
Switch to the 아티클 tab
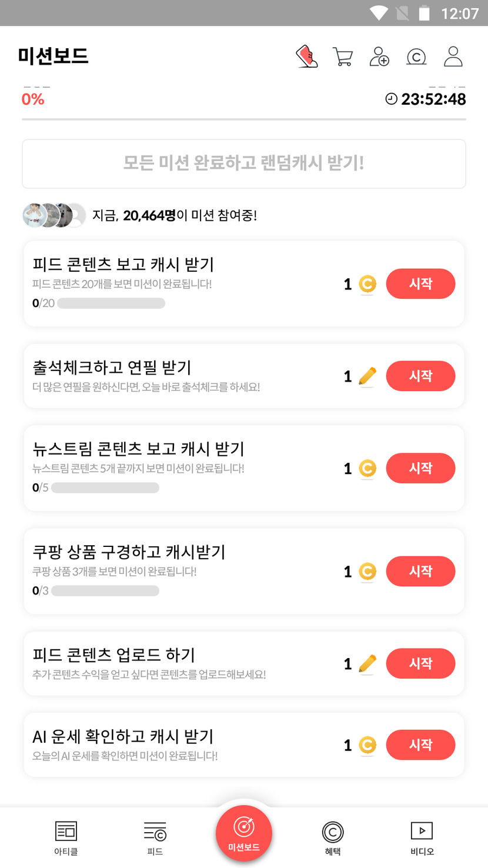click(66, 837)
